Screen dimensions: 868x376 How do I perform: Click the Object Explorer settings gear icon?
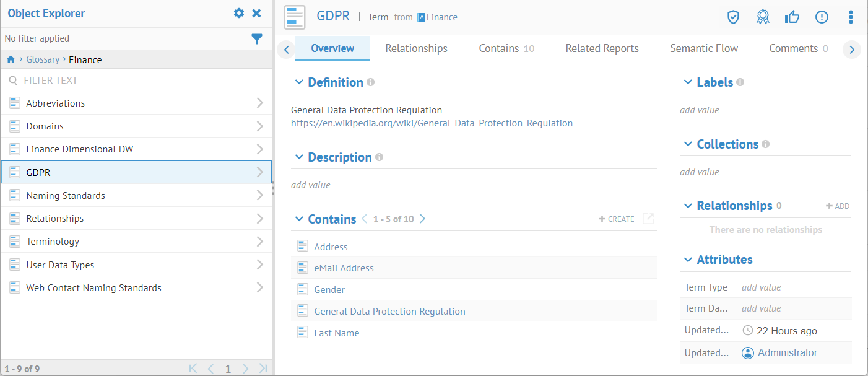point(238,13)
